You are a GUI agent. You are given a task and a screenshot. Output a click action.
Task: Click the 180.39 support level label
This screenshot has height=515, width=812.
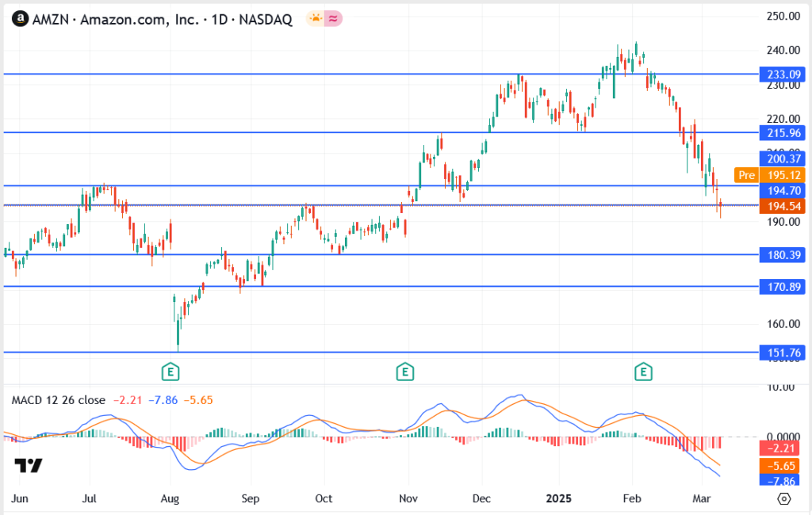coord(781,254)
